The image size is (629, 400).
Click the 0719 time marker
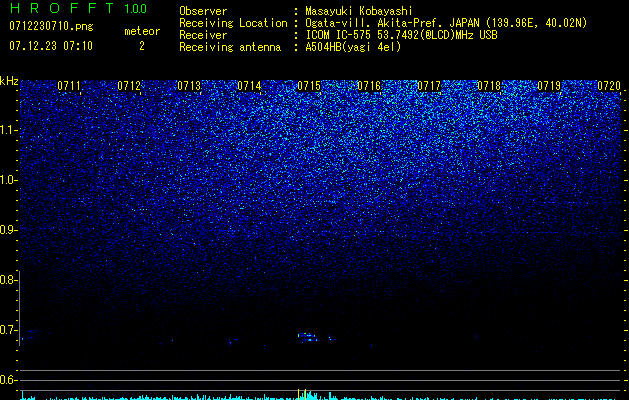[x=549, y=86]
